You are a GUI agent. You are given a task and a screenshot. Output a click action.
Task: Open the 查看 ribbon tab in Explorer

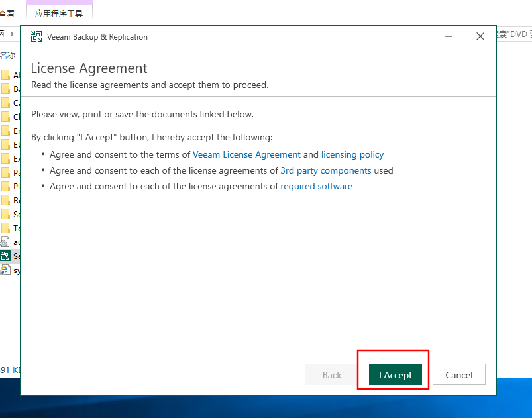click(x=7, y=13)
